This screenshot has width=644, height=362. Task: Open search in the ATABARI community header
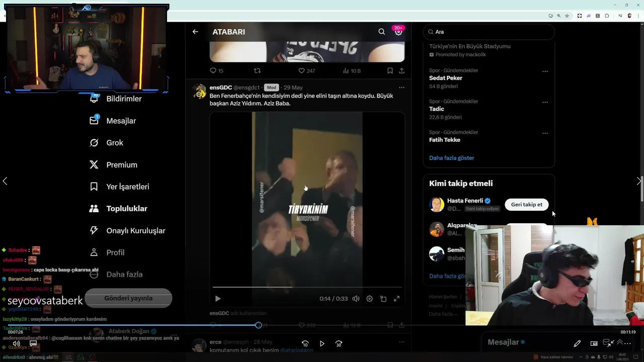(x=381, y=32)
